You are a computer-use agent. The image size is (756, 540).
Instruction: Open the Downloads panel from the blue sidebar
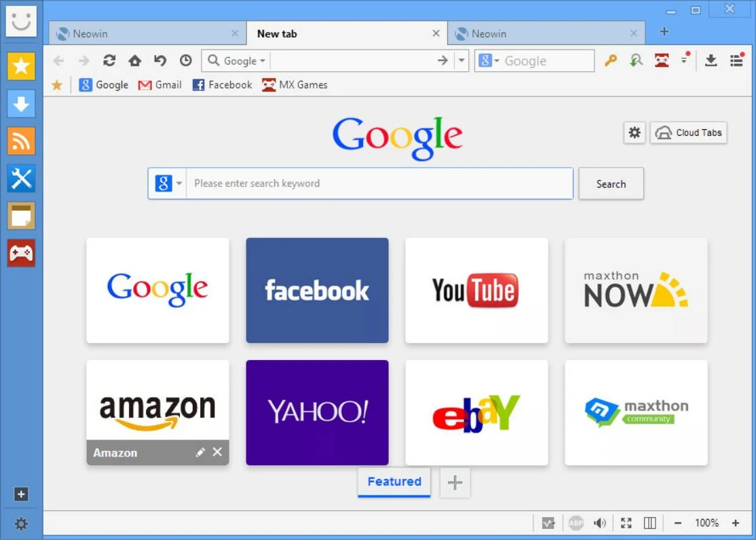click(x=21, y=103)
